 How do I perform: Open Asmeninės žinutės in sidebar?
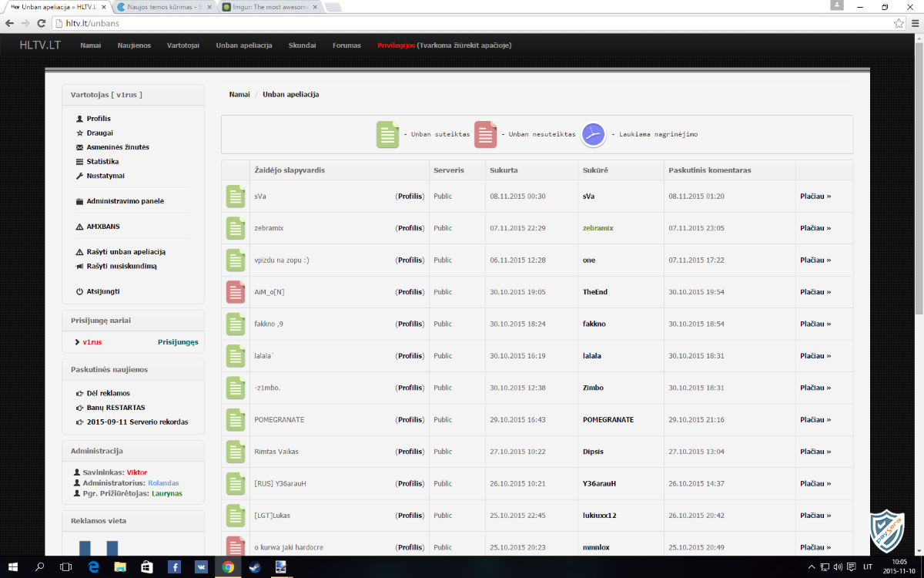(x=117, y=147)
